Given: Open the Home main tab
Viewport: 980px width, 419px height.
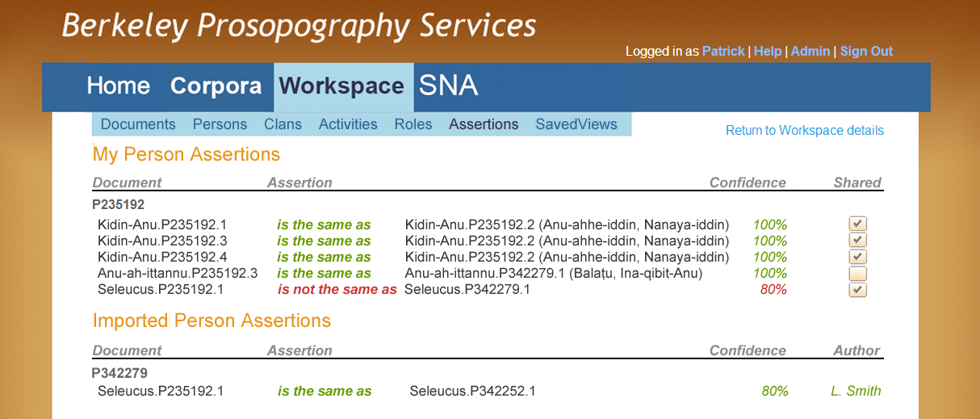Looking at the screenshot, I should point(119,86).
